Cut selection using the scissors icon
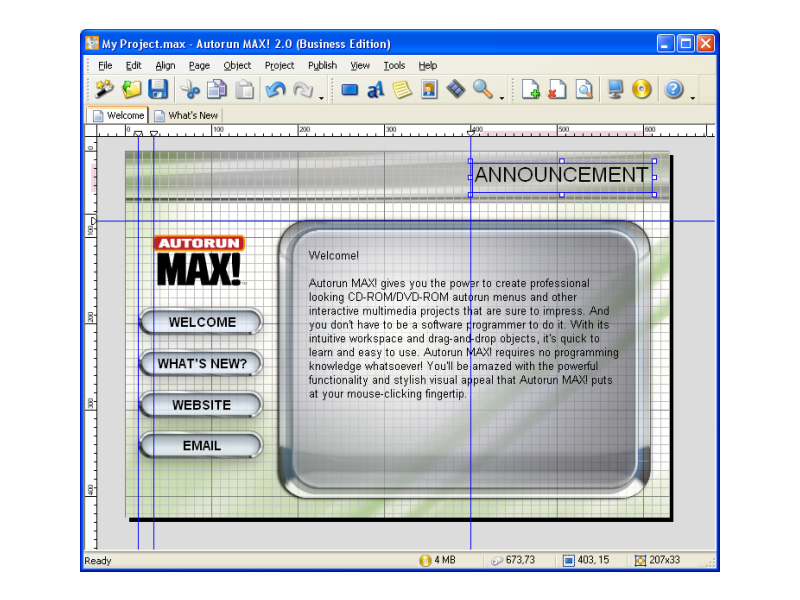 click(x=190, y=89)
